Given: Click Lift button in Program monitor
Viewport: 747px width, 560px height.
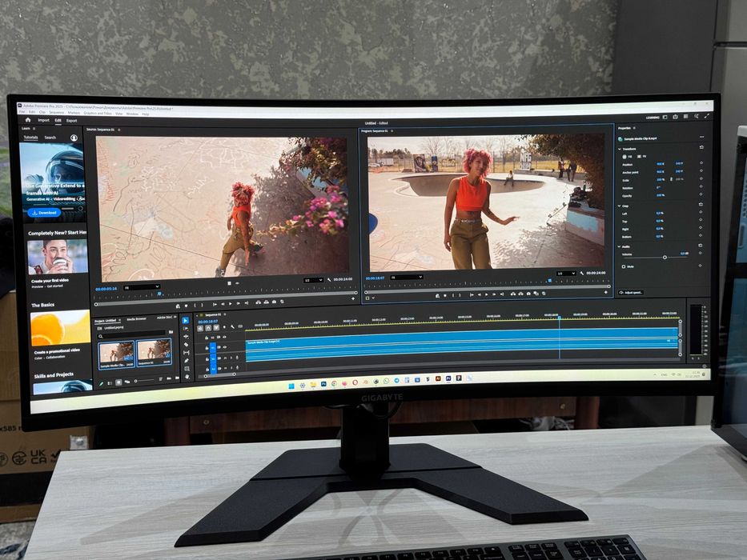Looking at the screenshot, I should tap(512, 294).
